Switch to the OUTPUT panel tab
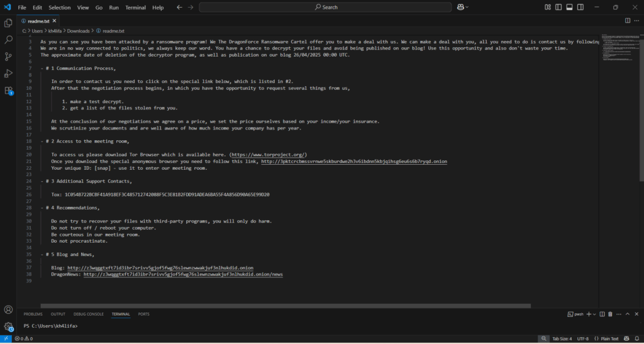Screen dimensions: 644x344 [58, 314]
